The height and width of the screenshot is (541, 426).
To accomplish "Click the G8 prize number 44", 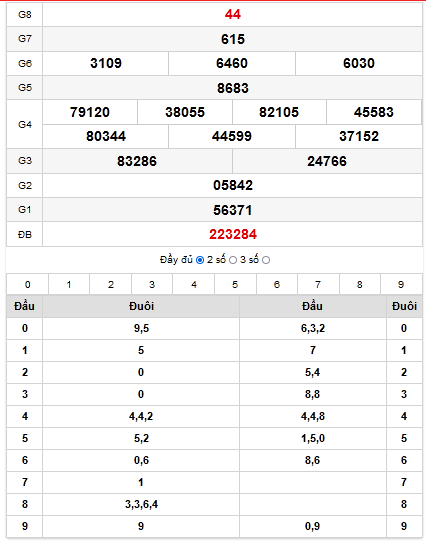I will (x=233, y=14).
